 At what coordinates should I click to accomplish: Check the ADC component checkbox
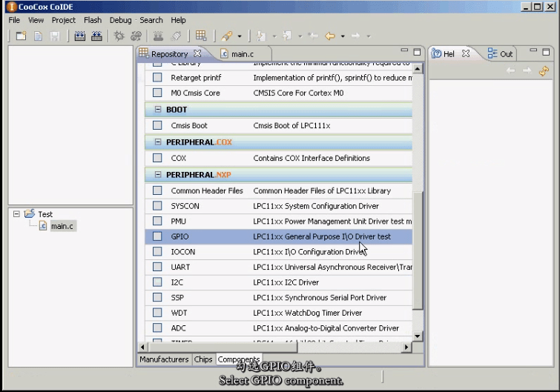pyautogui.click(x=157, y=328)
